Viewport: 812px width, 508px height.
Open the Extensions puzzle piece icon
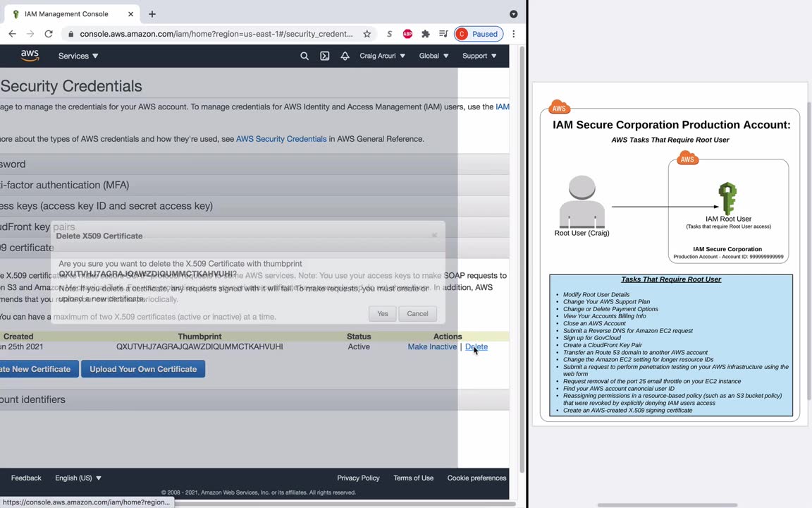[x=425, y=34]
